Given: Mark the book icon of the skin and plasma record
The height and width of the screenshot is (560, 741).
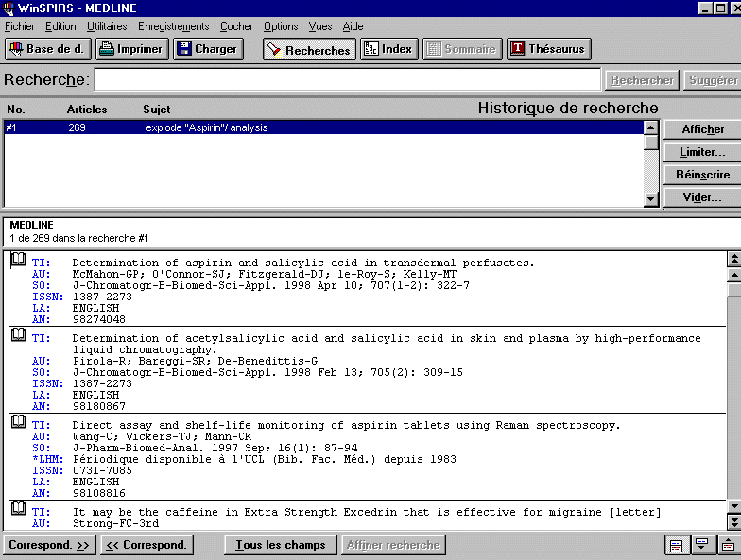Looking at the screenshot, I should pyautogui.click(x=18, y=335).
